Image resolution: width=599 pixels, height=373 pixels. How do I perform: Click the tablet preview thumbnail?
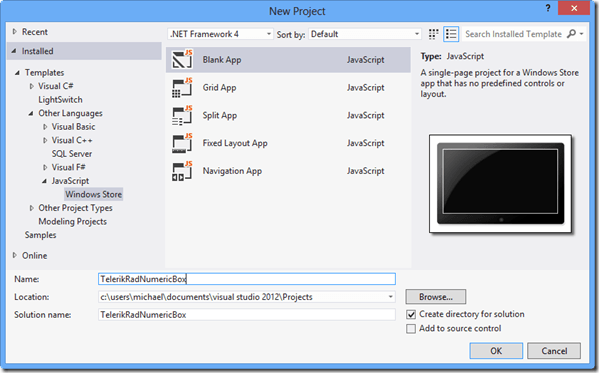tap(500, 183)
